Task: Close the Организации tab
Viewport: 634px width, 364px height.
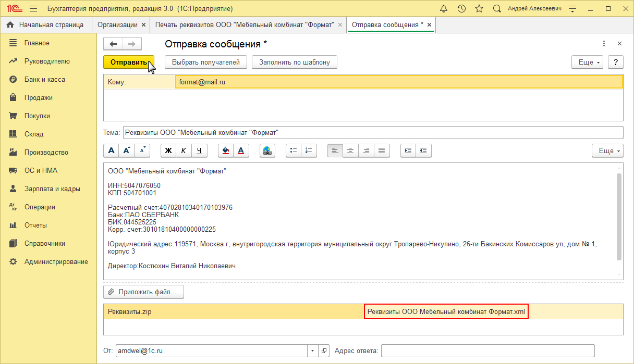Action: [x=143, y=24]
